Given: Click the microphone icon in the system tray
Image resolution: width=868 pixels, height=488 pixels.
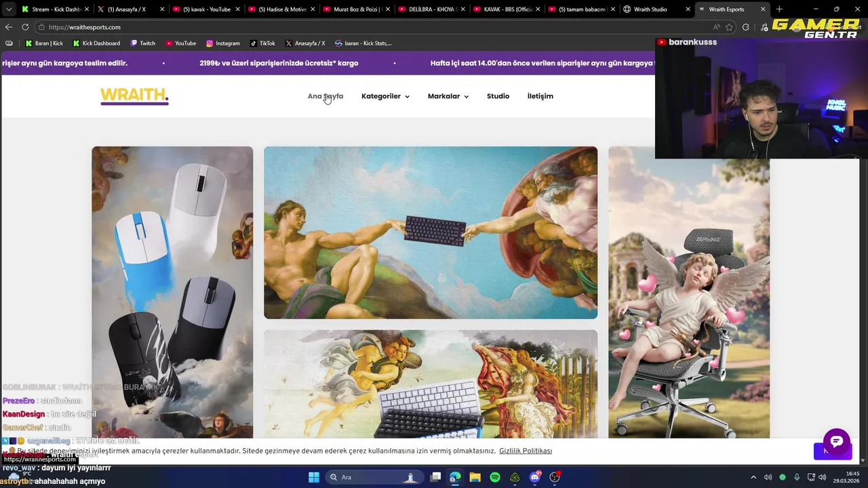Looking at the screenshot, I should point(797,477).
